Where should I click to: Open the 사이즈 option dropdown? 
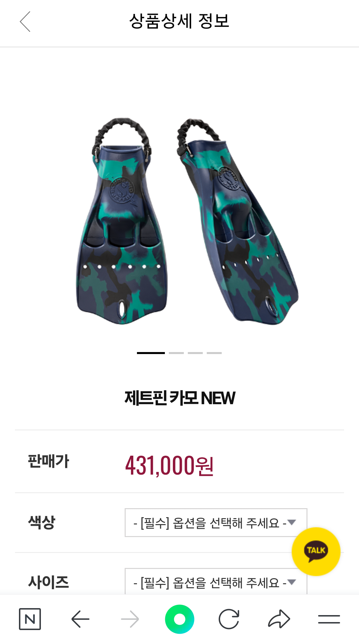coord(216,581)
